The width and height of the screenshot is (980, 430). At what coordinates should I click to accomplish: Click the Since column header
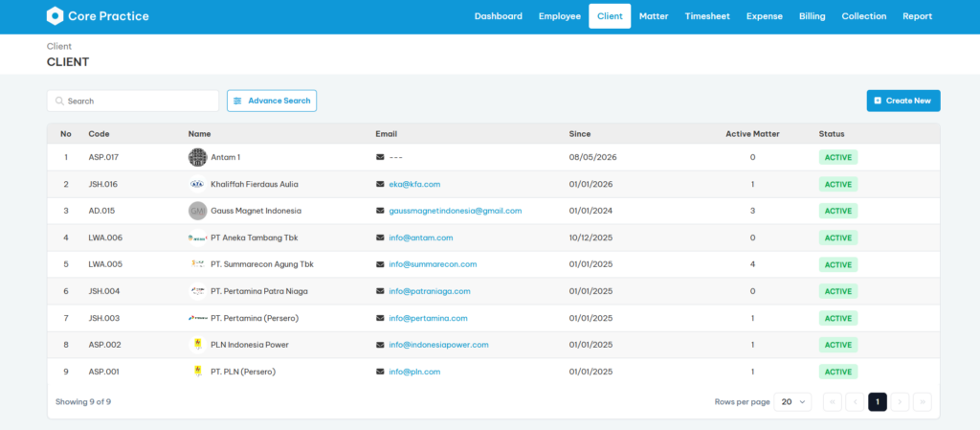click(579, 134)
